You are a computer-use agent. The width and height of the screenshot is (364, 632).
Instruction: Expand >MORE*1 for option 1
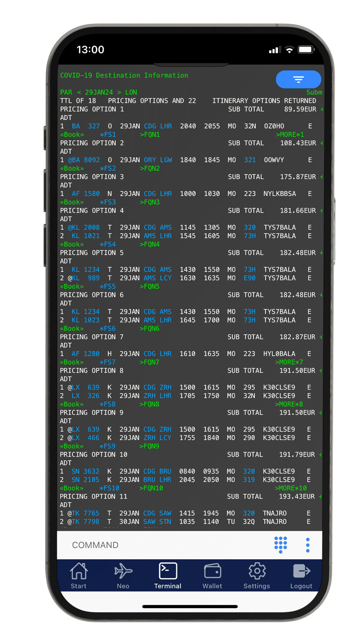(290, 135)
